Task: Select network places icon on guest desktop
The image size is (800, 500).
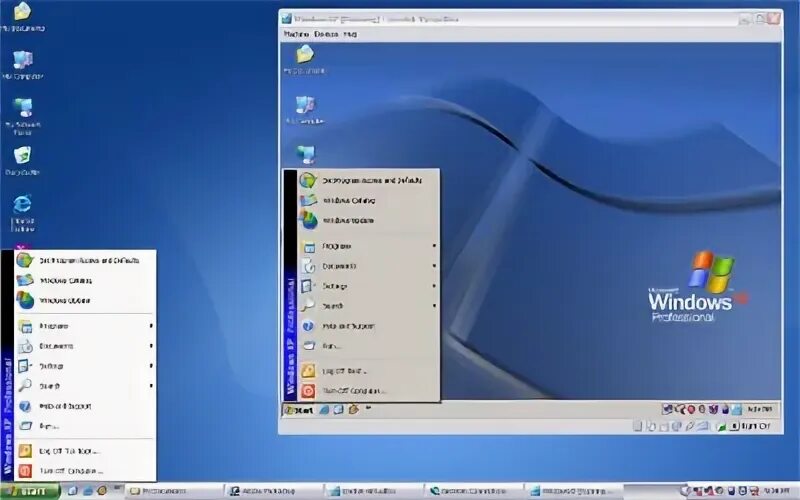Action: coord(306,154)
